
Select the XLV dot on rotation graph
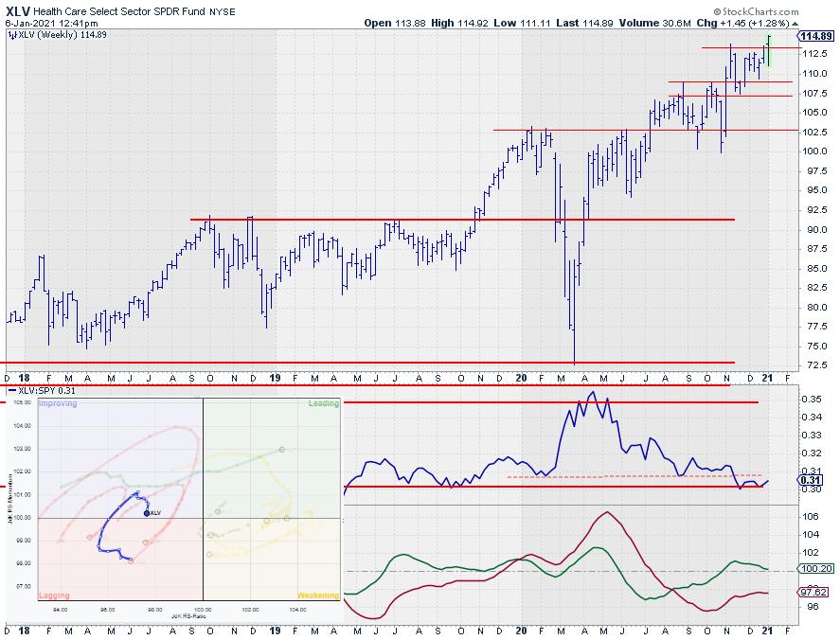[147, 513]
